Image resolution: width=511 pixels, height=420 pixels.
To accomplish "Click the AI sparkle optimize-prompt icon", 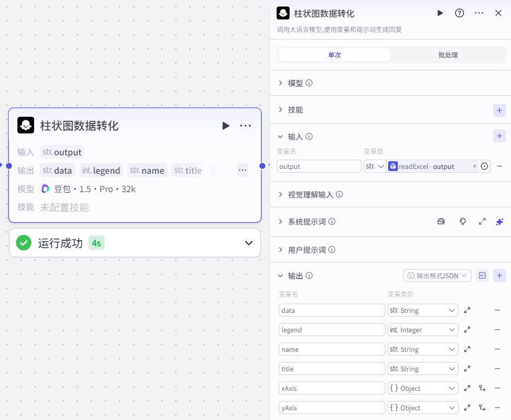I will click(x=499, y=221).
